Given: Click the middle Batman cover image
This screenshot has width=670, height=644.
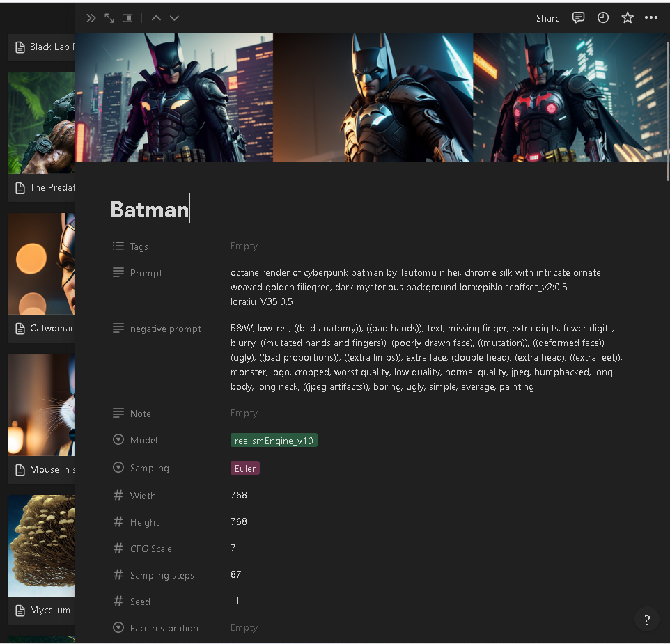Looking at the screenshot, I should tap(373, 97).
